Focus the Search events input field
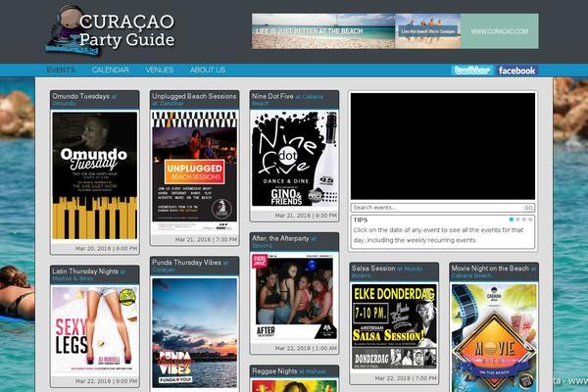The image size is (588, 392). pos(437,208)
